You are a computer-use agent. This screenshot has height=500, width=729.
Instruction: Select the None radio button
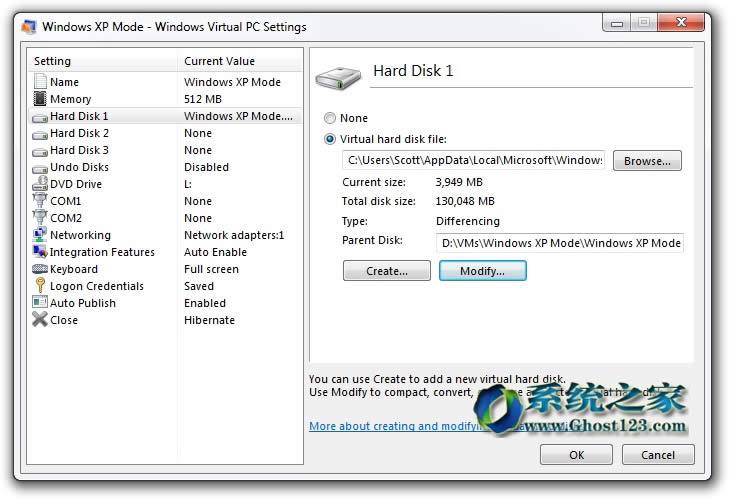point(330,118)
